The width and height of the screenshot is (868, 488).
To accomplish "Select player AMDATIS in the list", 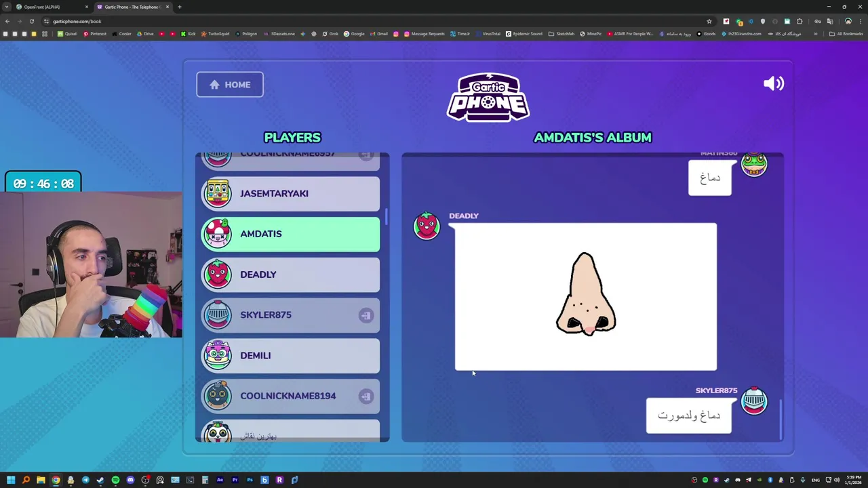I will pos(290,234).
